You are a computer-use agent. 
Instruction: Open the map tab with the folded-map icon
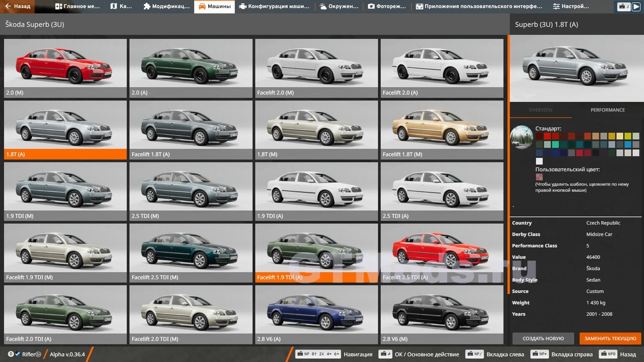coord(121,7)
